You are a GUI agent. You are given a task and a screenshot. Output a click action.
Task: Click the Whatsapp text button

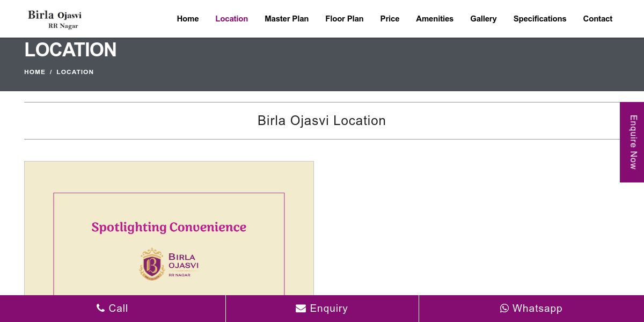[x=537, y=308]
